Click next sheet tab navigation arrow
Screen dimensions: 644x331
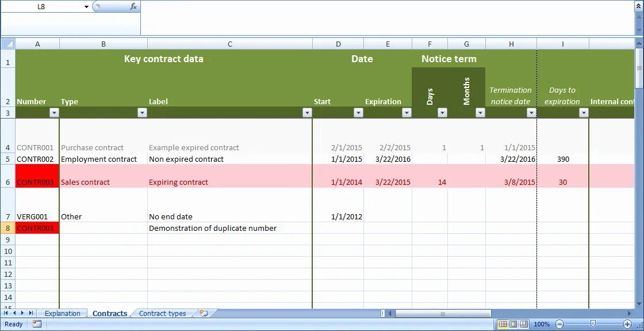pos(22,313)
